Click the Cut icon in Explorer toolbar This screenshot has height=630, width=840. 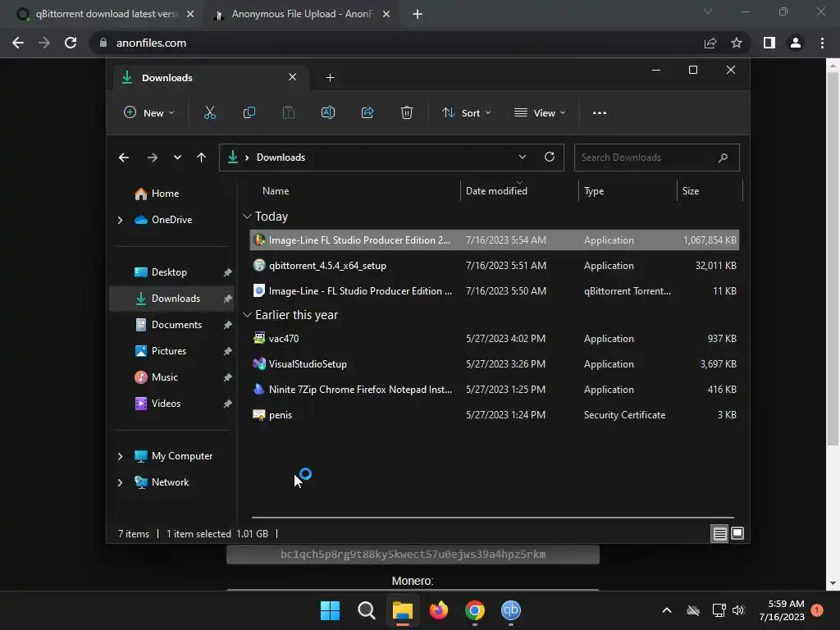tap(209, 112)
